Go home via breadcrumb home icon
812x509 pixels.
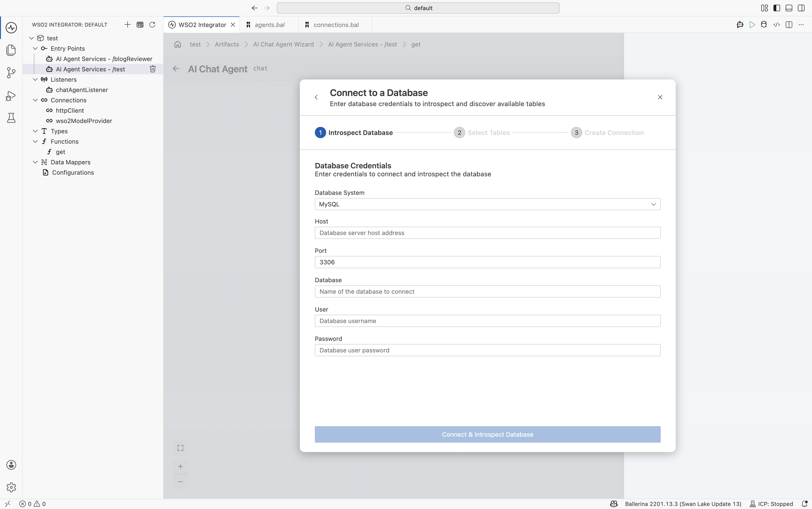point(177,44)
